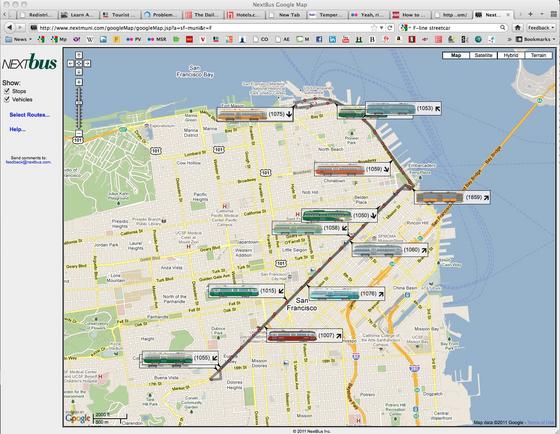Go forward with the browser forward arrow
This screenshot has width=560, height=434.
tap(20, 28)
